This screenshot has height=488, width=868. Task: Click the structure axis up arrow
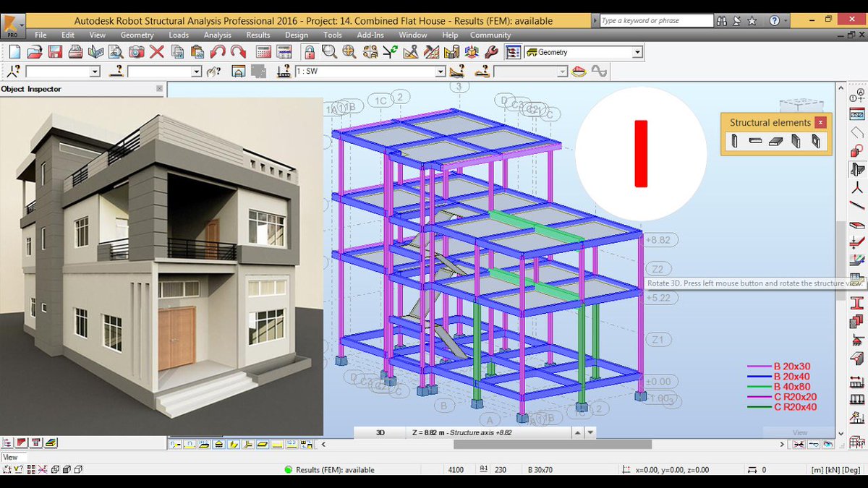[578, 432]
